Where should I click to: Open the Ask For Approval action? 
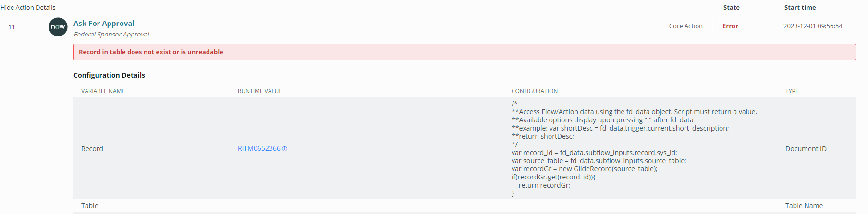coord(104,23)
